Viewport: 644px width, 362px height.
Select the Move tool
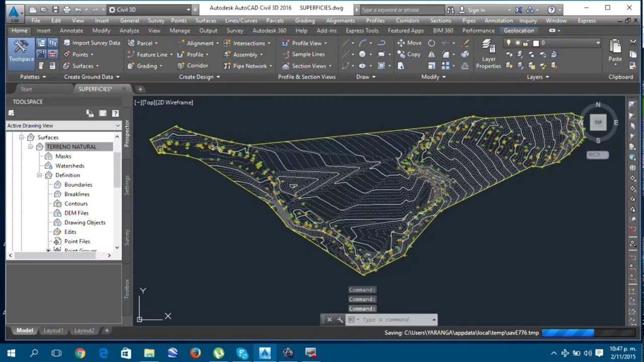tap(409, 43)
